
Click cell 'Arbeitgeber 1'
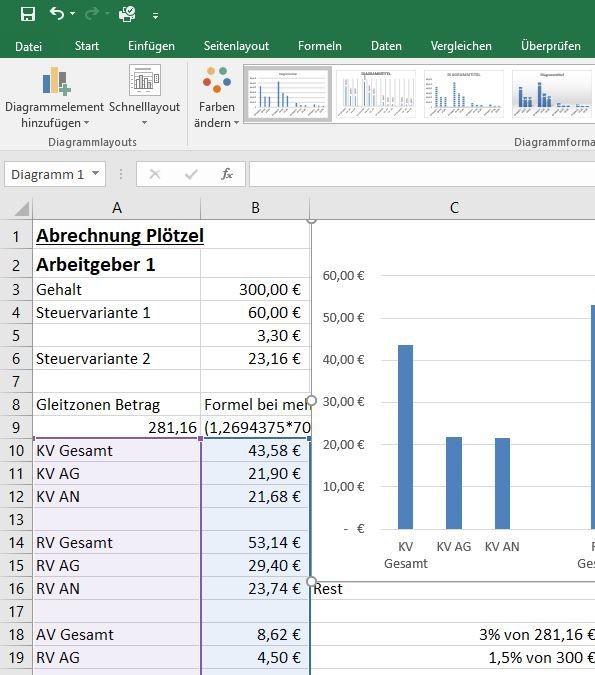click(x=96, y=264)
